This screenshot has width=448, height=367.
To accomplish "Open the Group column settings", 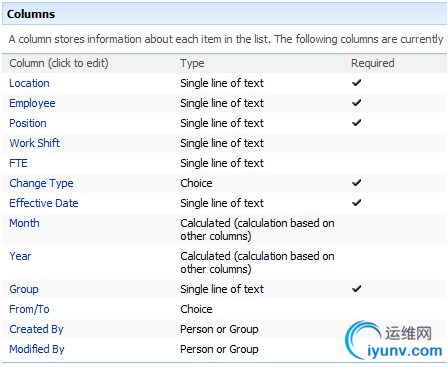I will pyautogui.click(x=24, y=289).
